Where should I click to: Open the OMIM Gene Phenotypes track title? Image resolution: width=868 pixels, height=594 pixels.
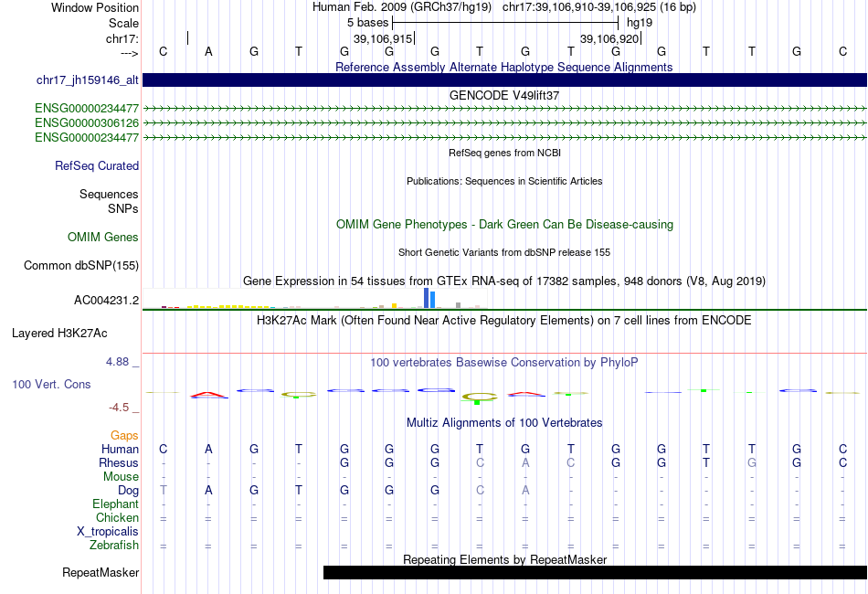(x=504, y=224)
